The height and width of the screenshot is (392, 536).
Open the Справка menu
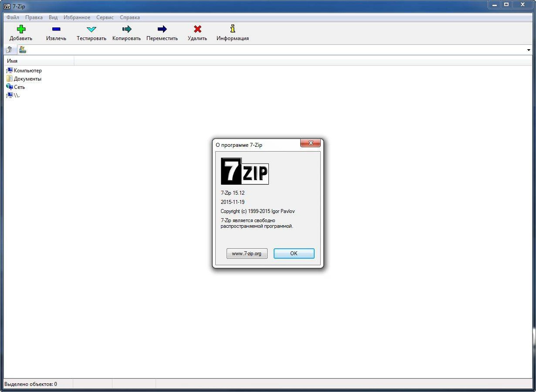pos(130,17)
